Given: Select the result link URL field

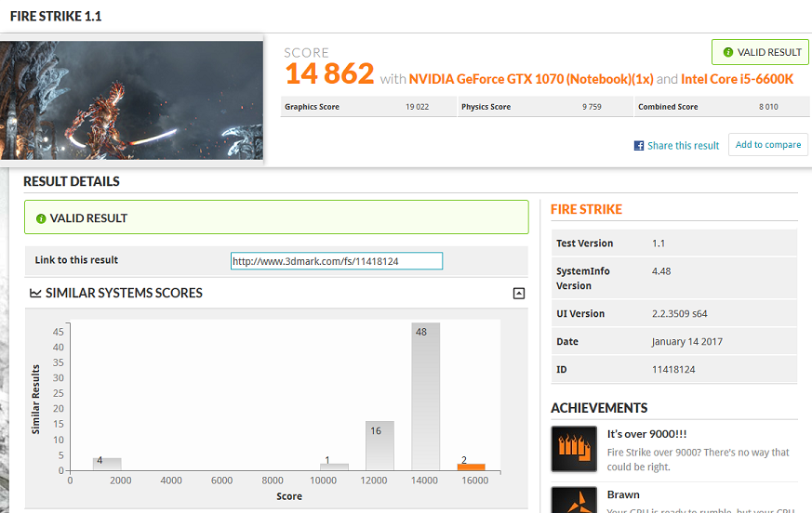Looking at the screenshot, I should coord(337,261).
